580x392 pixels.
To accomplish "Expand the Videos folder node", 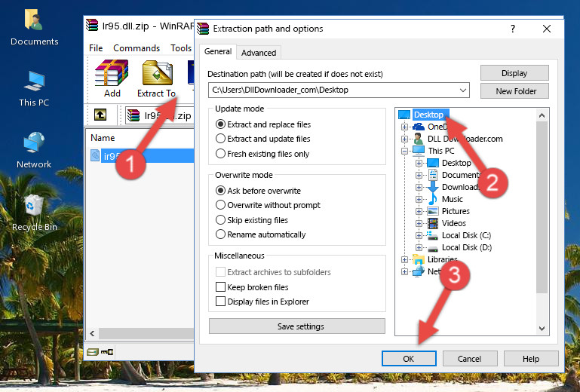I will (419, 223).
